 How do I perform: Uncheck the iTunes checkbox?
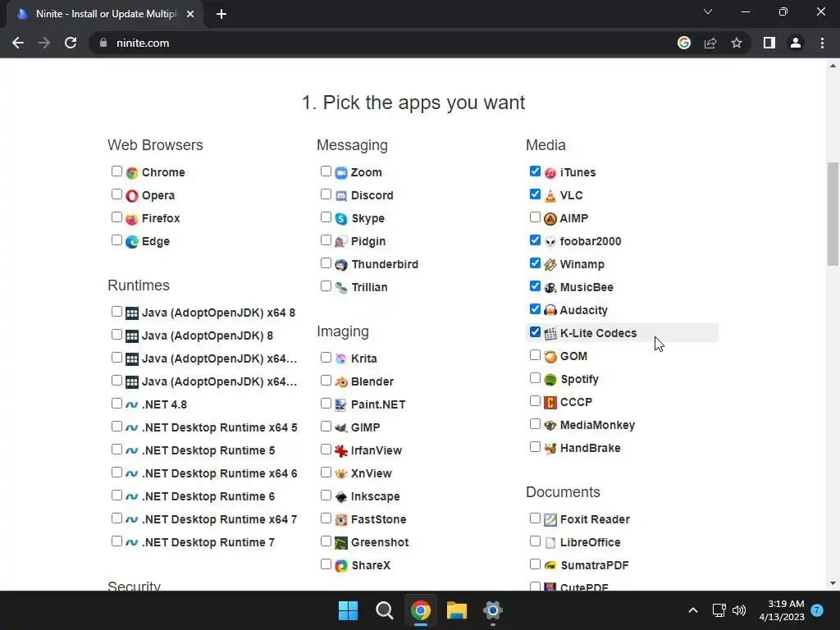click(x=535, y=171)
